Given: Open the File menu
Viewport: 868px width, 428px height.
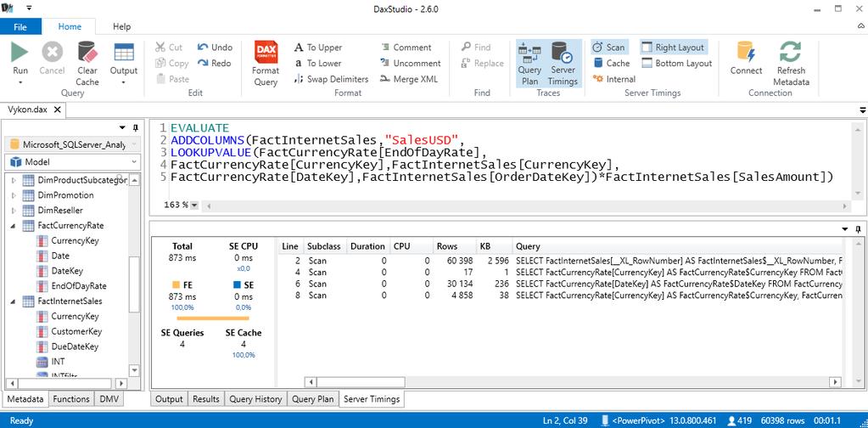Looking at the screenshot, I should click(x=20, y=26).
